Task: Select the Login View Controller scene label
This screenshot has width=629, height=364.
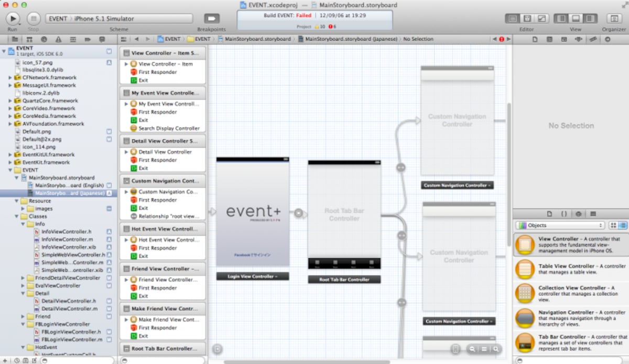Action: 253,276
